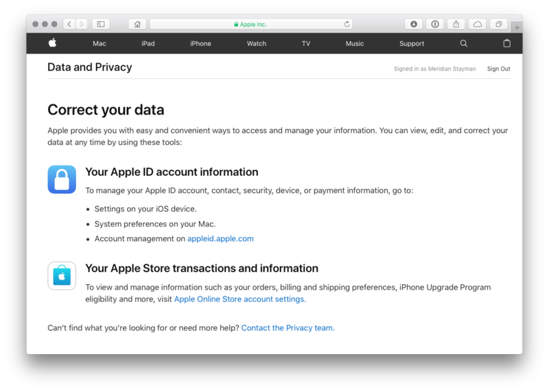Select iPhone in the navigation bar
Screen dimensions: 549x392
click(x=200, y=43)
